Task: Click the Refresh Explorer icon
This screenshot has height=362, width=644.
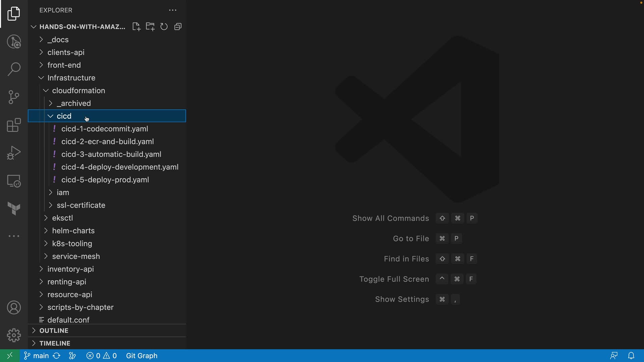Action: tap(164, 27)
